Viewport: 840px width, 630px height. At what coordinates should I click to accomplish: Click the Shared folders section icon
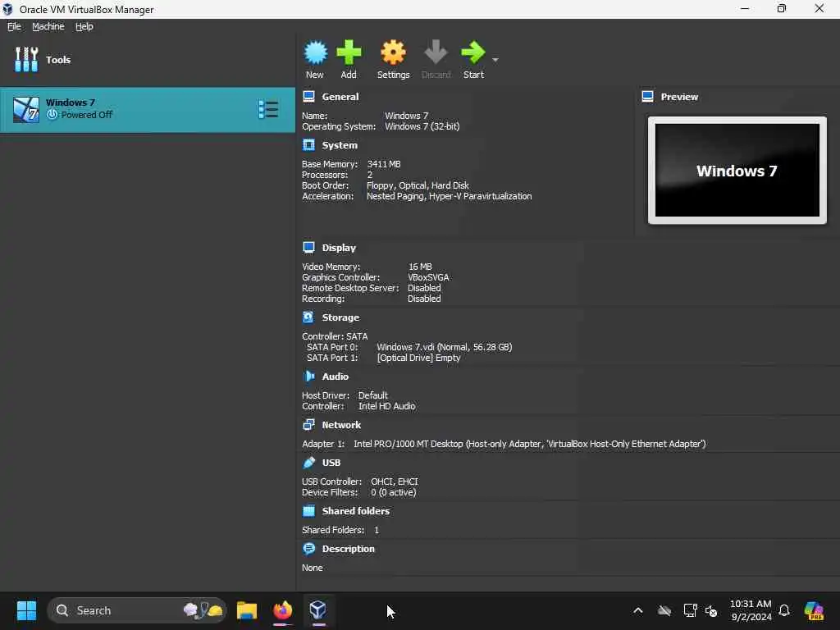click(x=308, y=511)
